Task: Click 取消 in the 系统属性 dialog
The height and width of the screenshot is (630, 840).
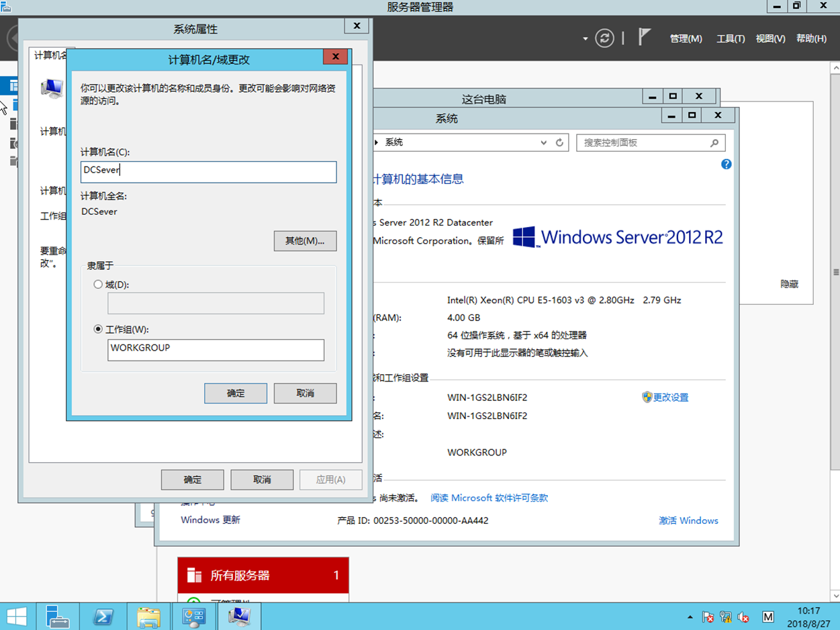Action: (x=262, y=480)
